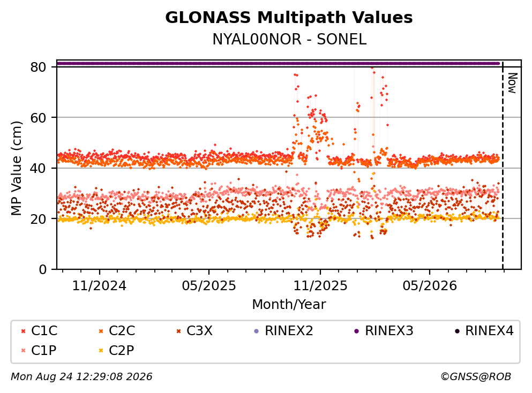
Task: Select the C1P legend label
Action: pyautogui.click(x=44, y=350)
